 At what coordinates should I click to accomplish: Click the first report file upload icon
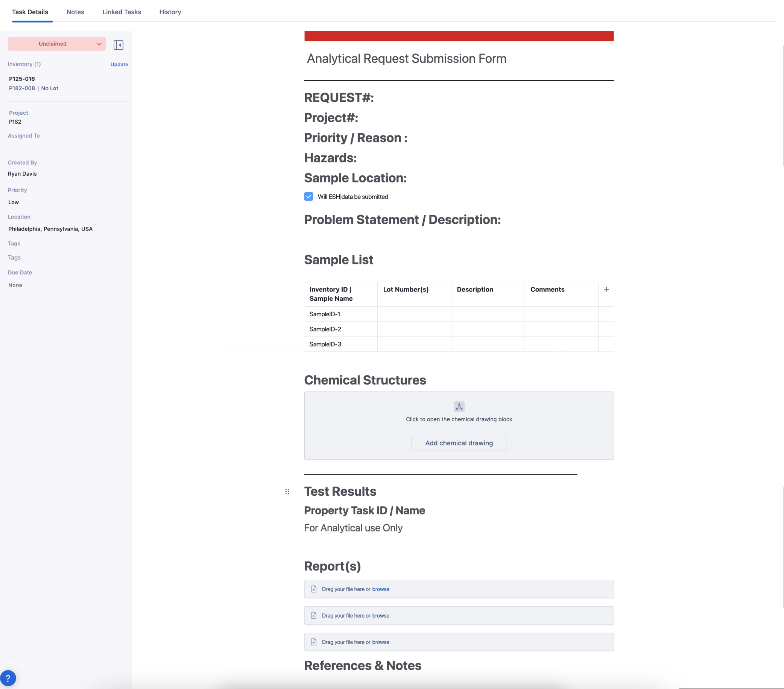click(314, 589)
